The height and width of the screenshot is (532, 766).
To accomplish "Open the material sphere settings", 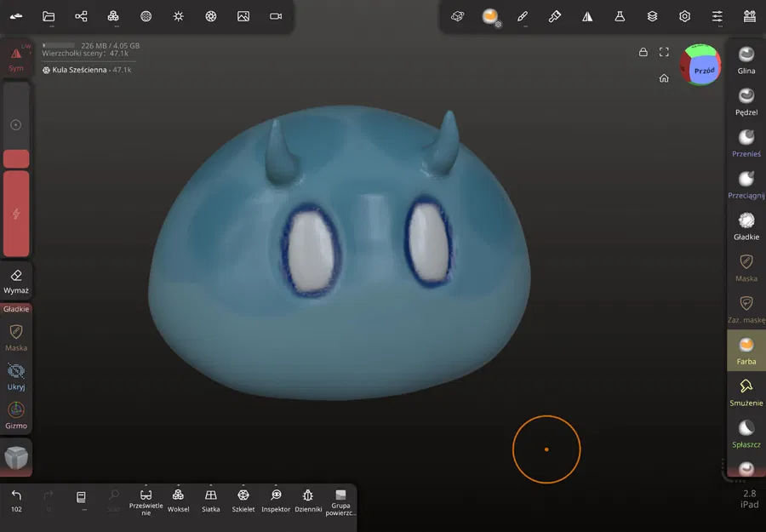I will (x=492, y=15).
